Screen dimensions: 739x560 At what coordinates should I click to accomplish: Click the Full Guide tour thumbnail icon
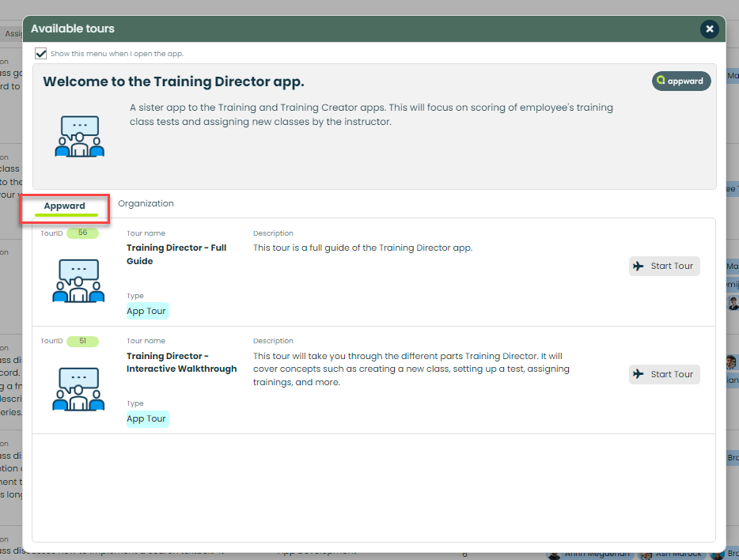(x=78, y=280)
